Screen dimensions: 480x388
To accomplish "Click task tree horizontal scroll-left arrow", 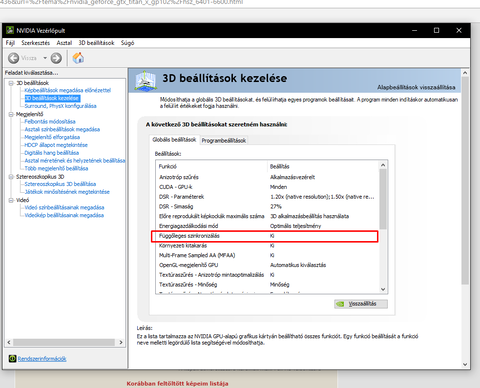I will click(9, 342).
